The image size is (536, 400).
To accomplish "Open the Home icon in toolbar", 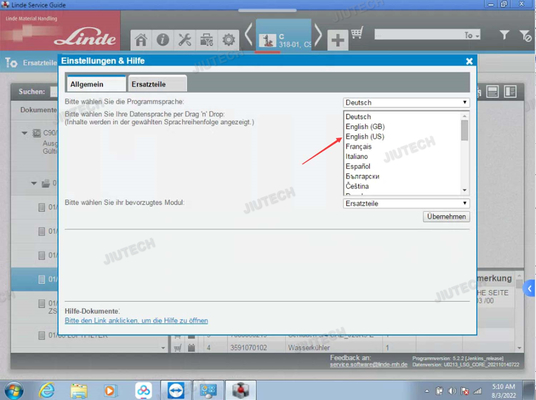I will 141,40.
